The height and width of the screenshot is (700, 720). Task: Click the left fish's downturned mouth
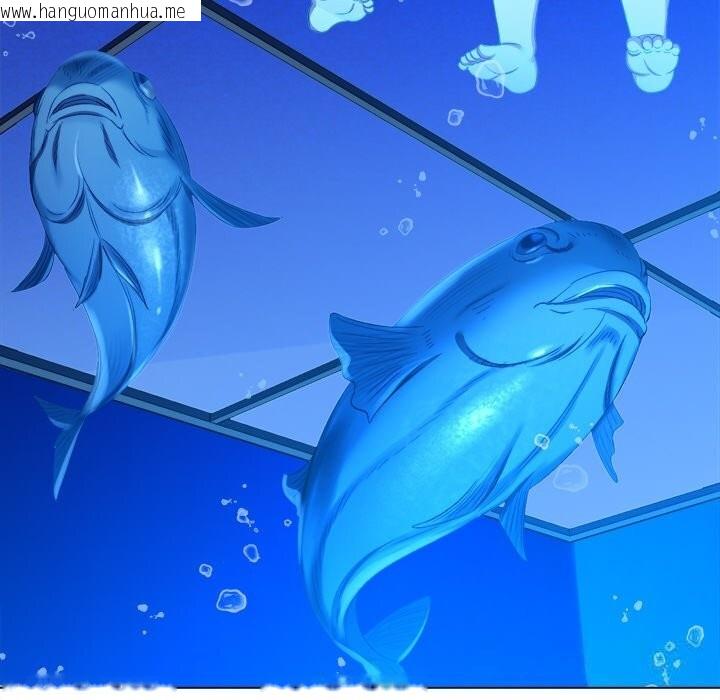78,103
